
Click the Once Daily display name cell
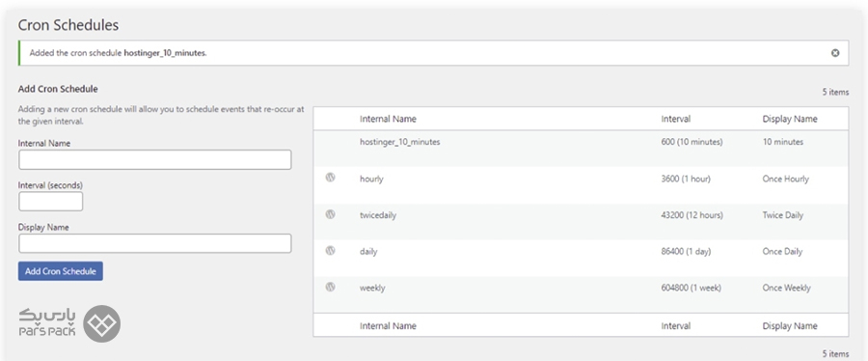point(782,251)
